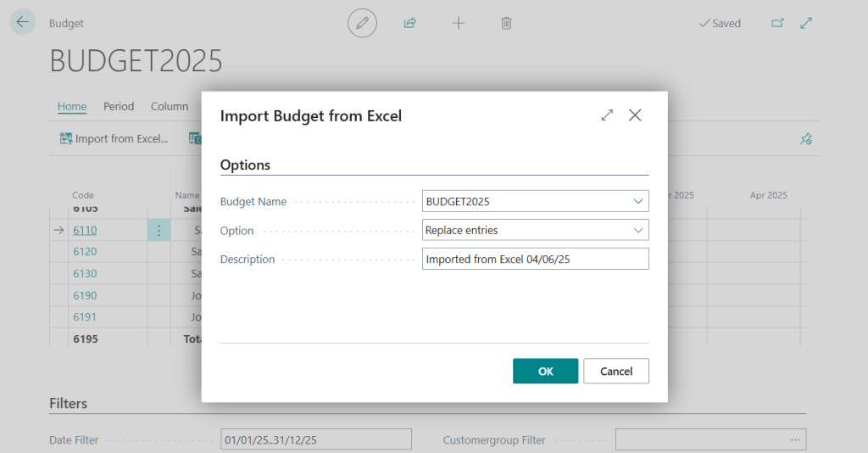The height and width of the screenshot is (453, 868).
Task: Switch to the Home tab
Action: click(x=72, y=106)
